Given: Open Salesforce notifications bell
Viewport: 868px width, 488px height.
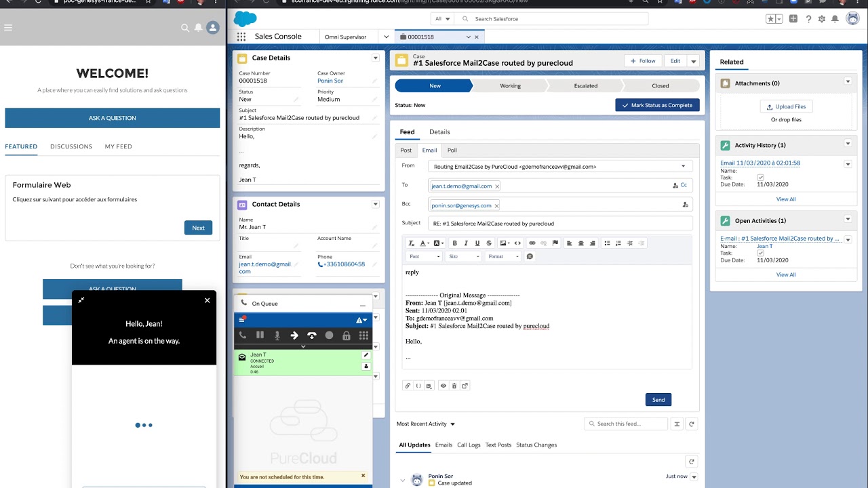Looking at the screenshot, I should (835, 19).
